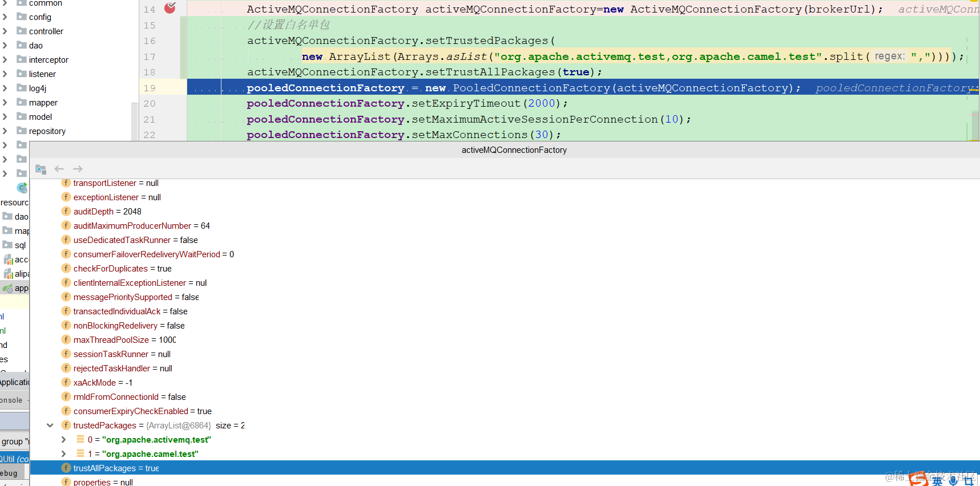
Task: Click setExpiryTimeout on line 20
Action: 466,103
